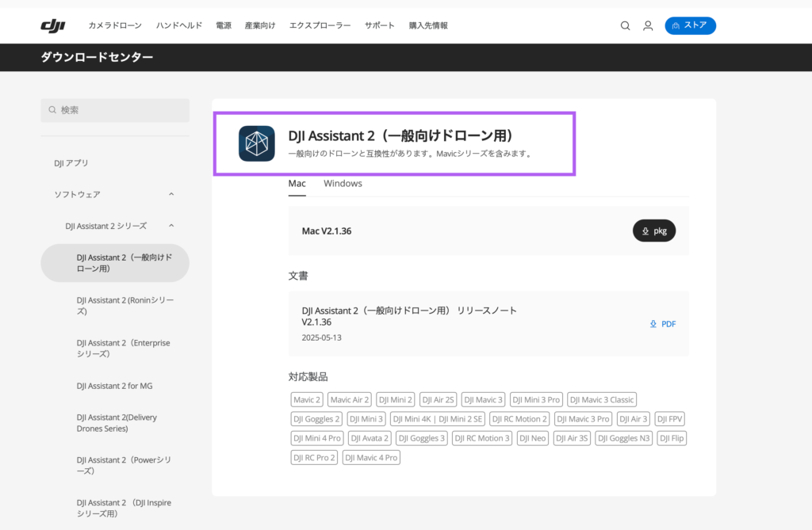The image size is (812, 530).
Task: Open the 産業向け menu
Action: (x=260, y=25)
